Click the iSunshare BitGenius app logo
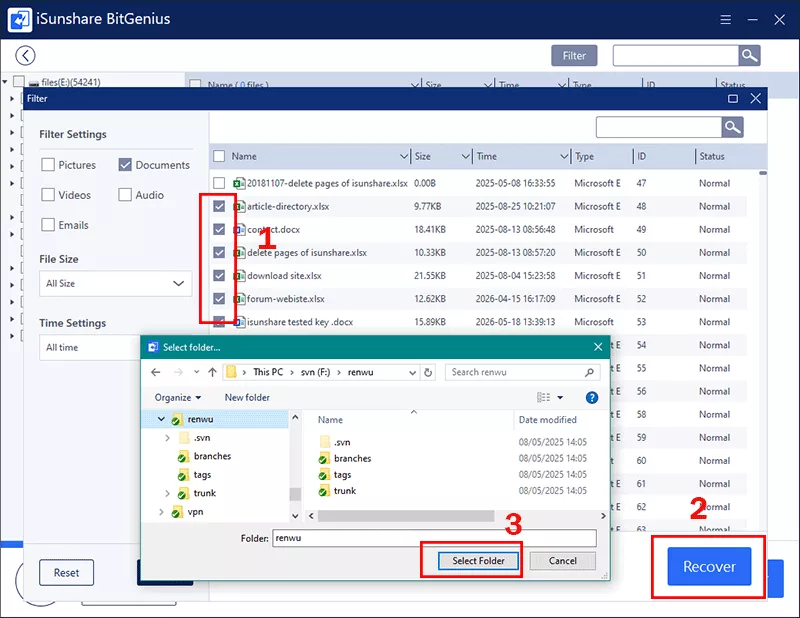The height and width of the screenshot is (618, 800). pyautogui.click(x=19, y=19)
